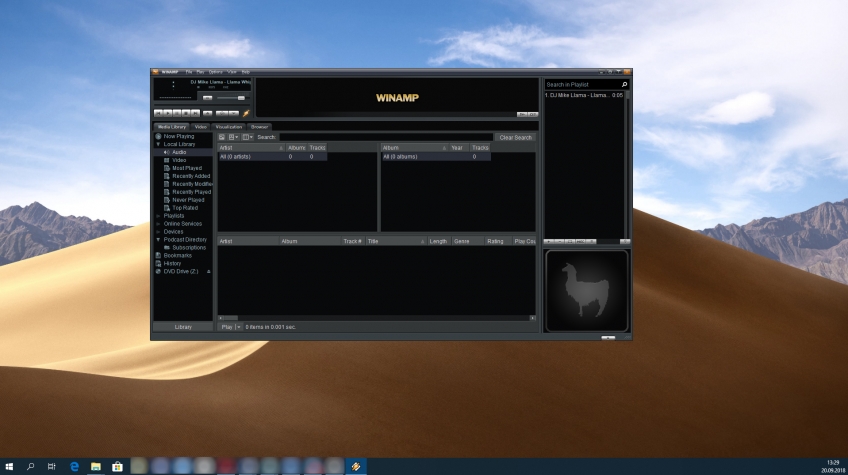This screenshot has width=848, height=475.
Task: Open the Never Played view
Action: 188,200
